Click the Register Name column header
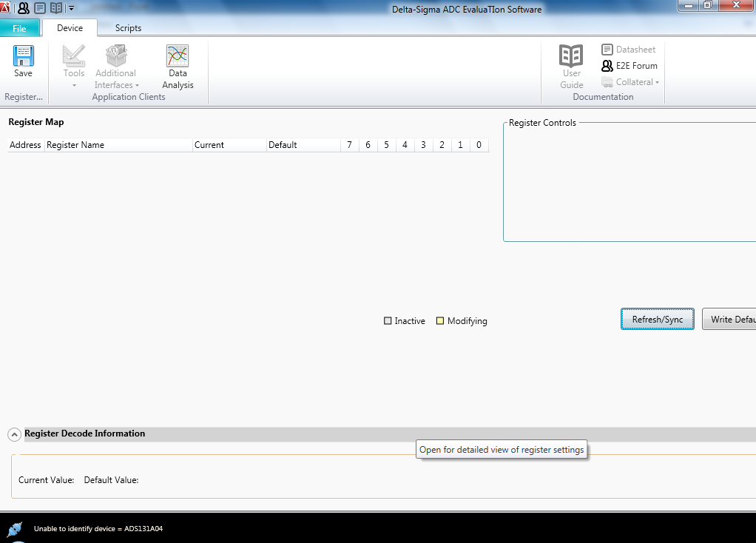Screen dimensions: 756x543 pyautogui.click(x=118, y=145)
